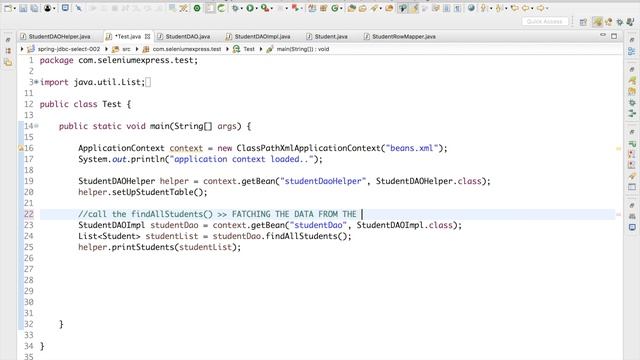Viewport: 640px width, 360px height.
Task: Click the Save All toolbar icon
Action: (34, 8)
